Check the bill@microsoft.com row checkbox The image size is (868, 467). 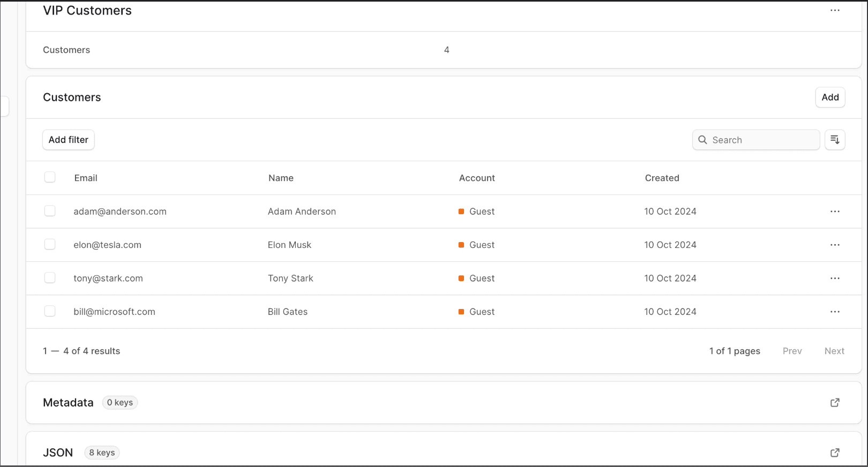pyautogui.click(x=50, y=311)
